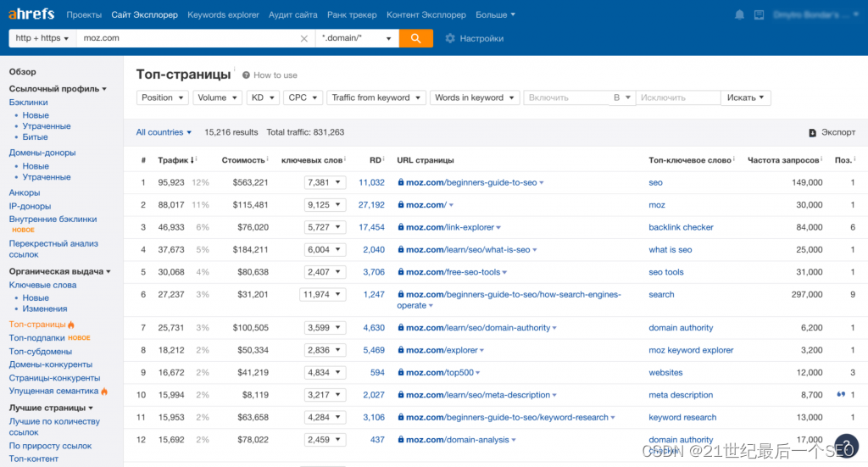Open Аудит сайта tab

pyautogui.click(x=292, y=15)
